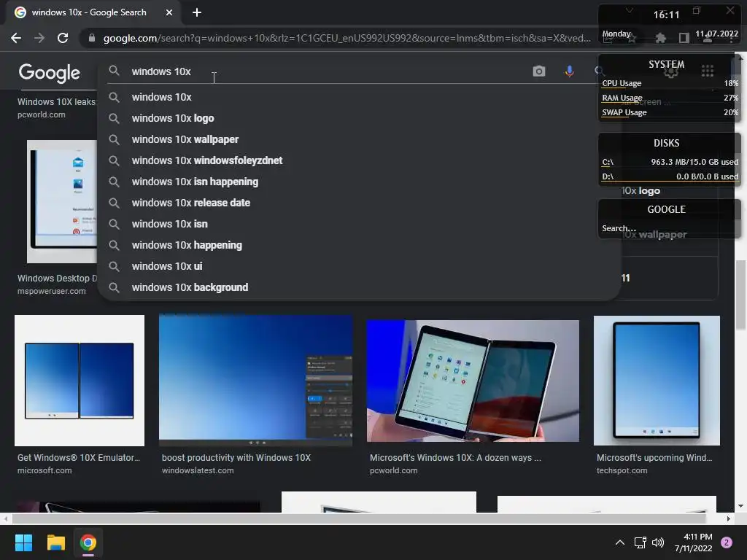
Task: Click the address bar URL
Action: click(x=347, y=38)
